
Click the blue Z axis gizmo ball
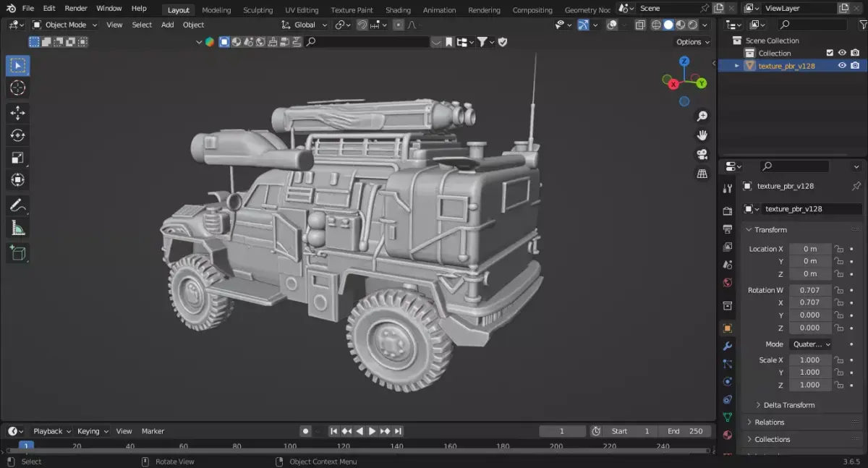(x=684, y=62)
